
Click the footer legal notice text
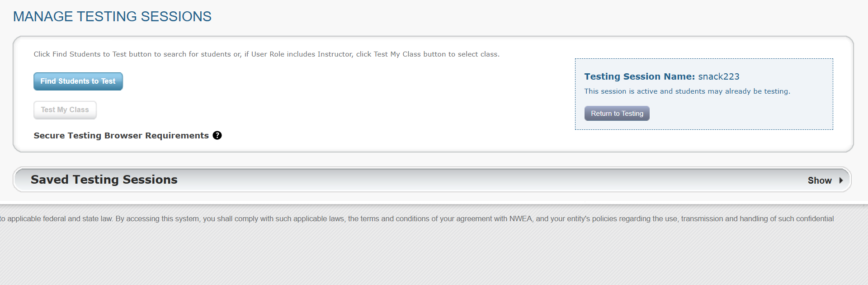[x=417, y=219]
